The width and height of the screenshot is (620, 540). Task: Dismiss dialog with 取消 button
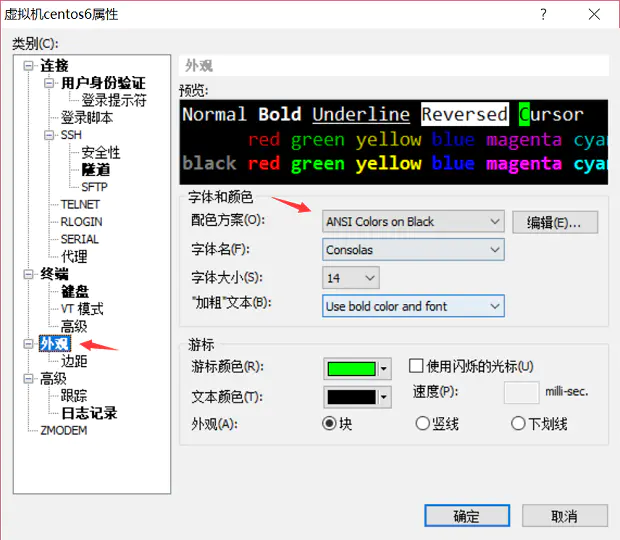pos(565,515)
